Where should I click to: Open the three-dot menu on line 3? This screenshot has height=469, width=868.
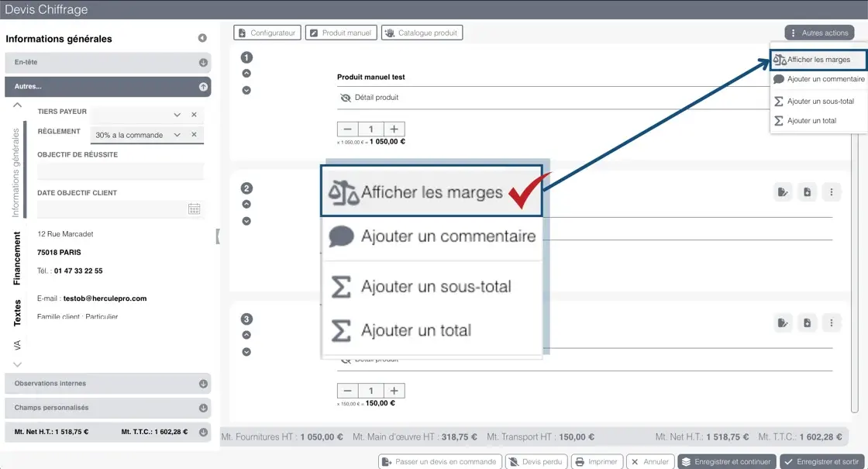pyautogui.click(x=832, y=322)
